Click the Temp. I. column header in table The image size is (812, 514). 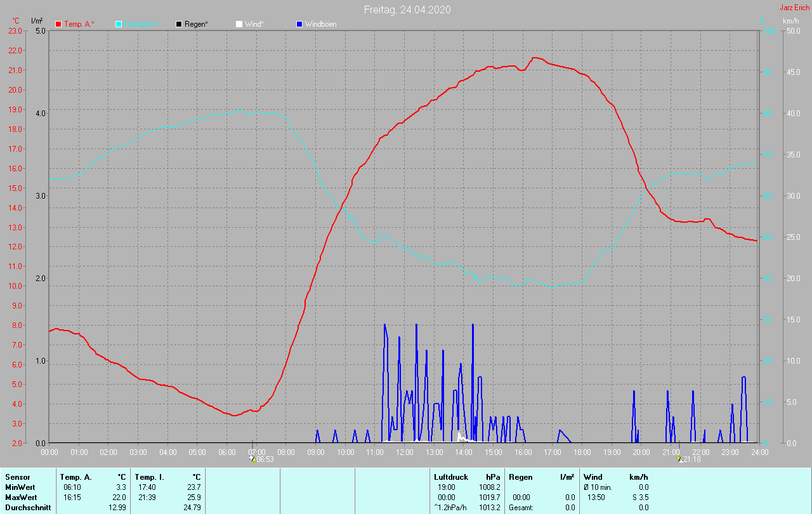pyautogui.click(x=149, y=477)
